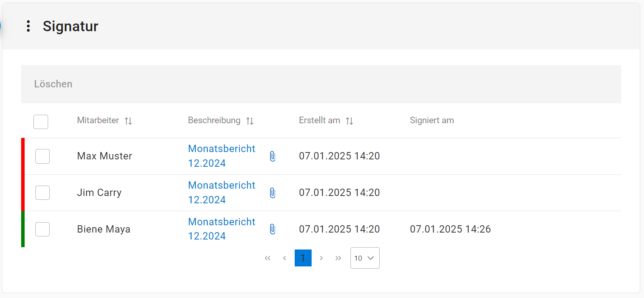Screen dimensions: 644x298
Task: Go to the next page arrow
Action: [x=321, y=258]
